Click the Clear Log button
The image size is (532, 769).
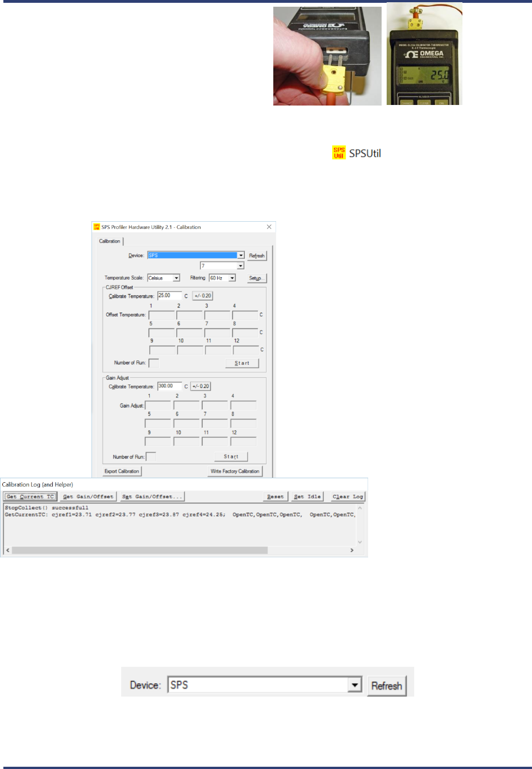pyautogui.click(x=348, y=497)
